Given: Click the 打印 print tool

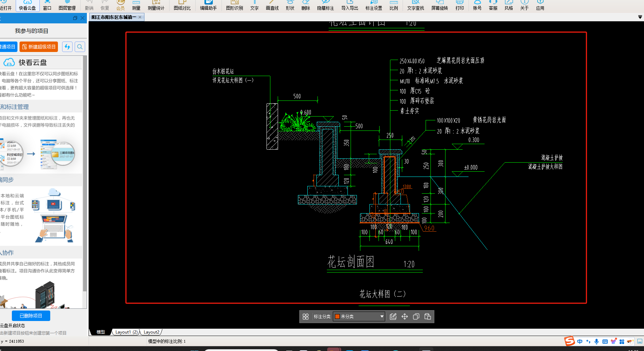Looking at the screenshot, I should tap(459, 5).
